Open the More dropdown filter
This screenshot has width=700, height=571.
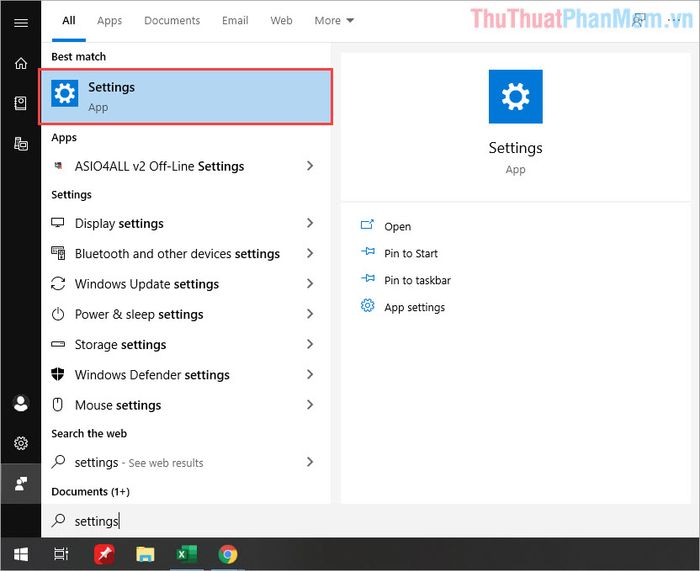[334, 21]
